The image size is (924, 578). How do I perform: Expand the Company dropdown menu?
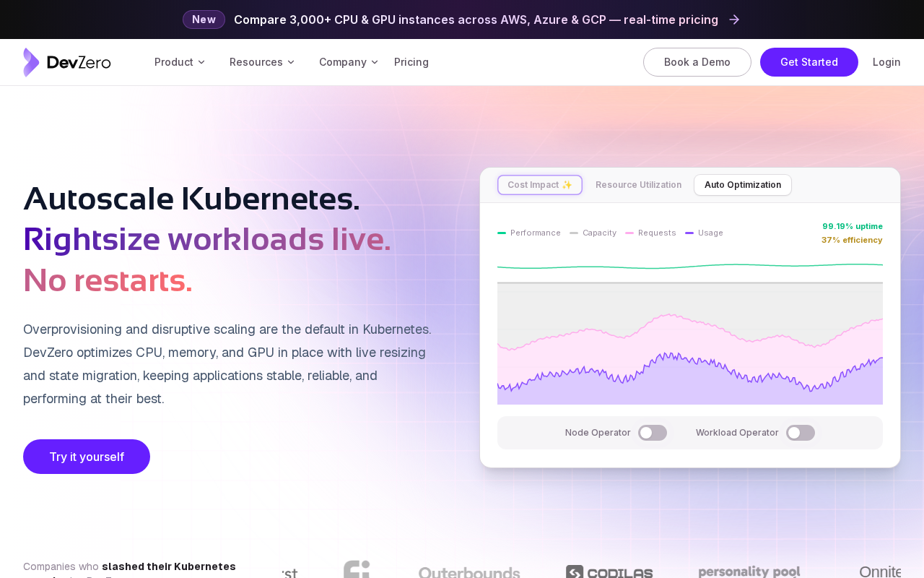click(x=349, y=62)
